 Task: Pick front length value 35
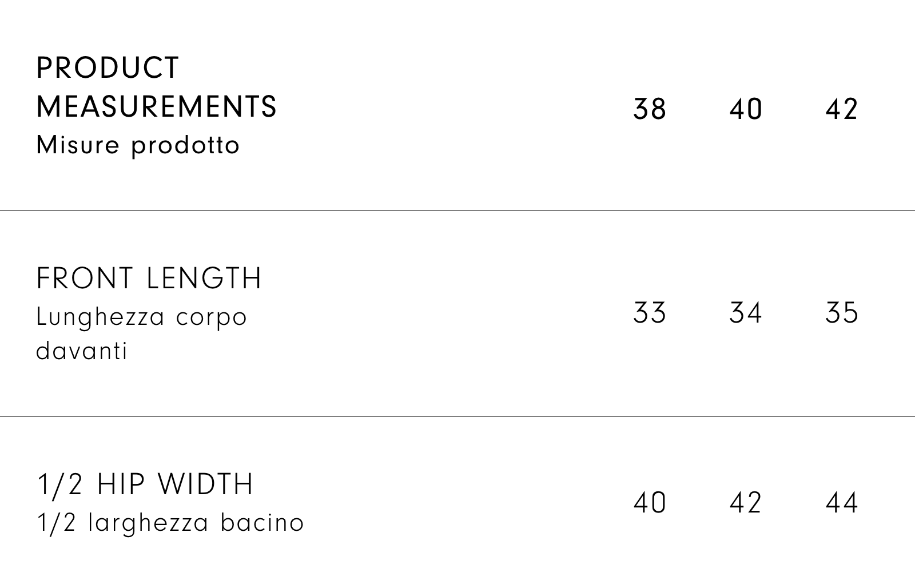(x=842, y=313)
